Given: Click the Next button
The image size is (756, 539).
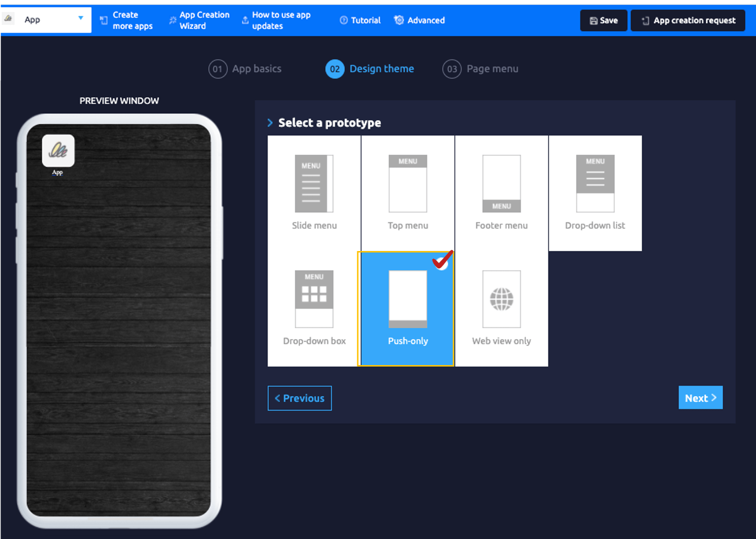Looking at the screenshot, I should click(700, 398).
